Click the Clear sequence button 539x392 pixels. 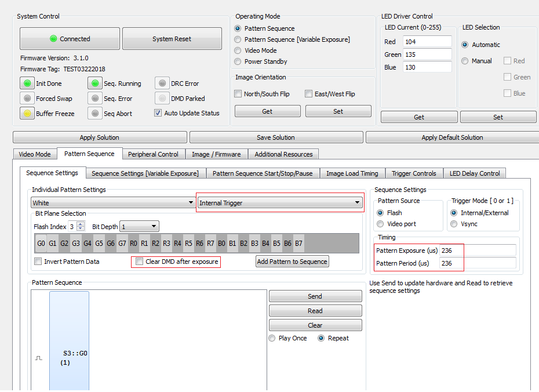315,325
